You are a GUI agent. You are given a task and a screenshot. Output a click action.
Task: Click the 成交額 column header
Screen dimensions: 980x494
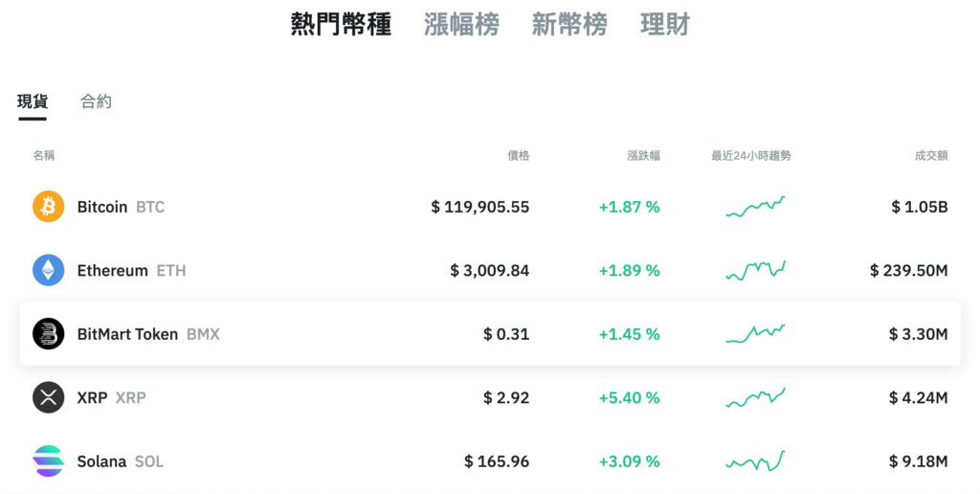[x=931, y=155]
